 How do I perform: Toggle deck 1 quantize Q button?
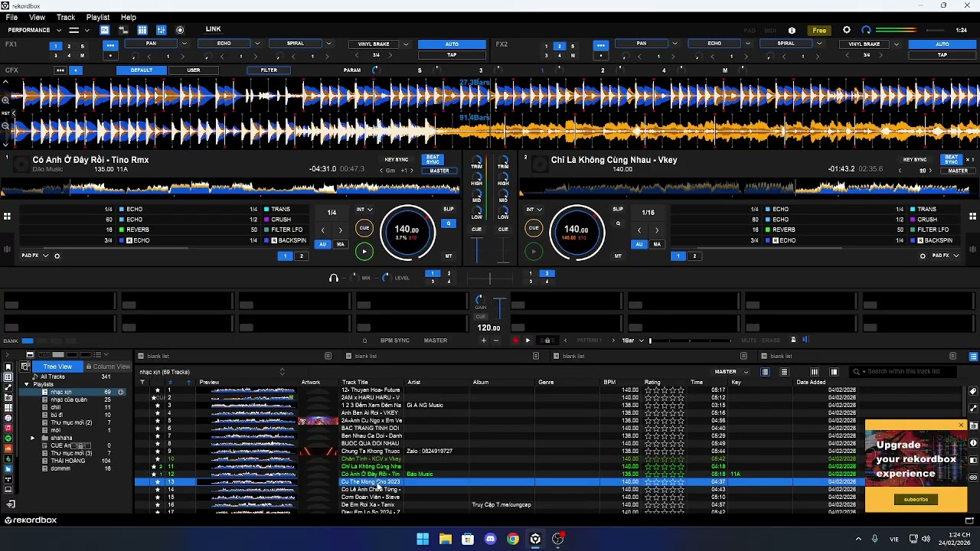click(x=449, y=223)
